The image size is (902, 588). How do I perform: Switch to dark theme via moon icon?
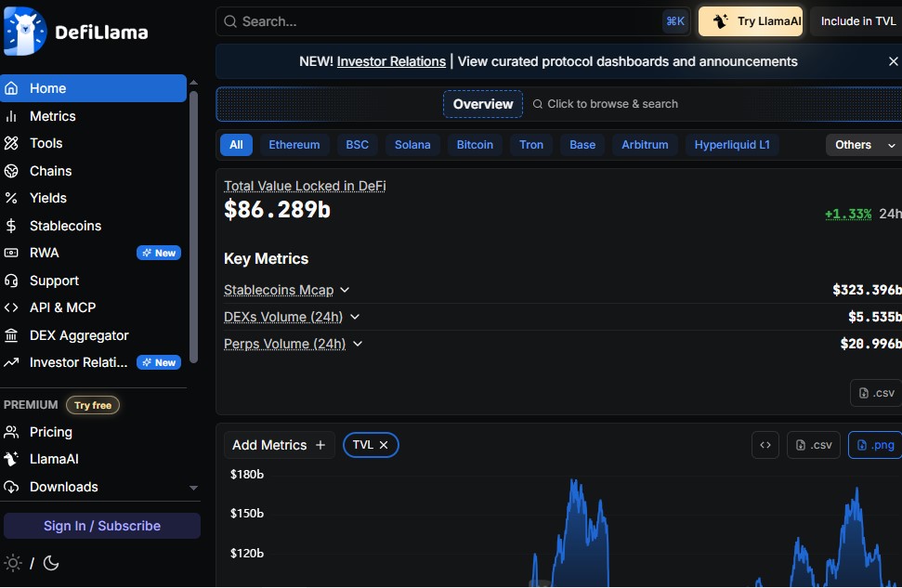51,563
